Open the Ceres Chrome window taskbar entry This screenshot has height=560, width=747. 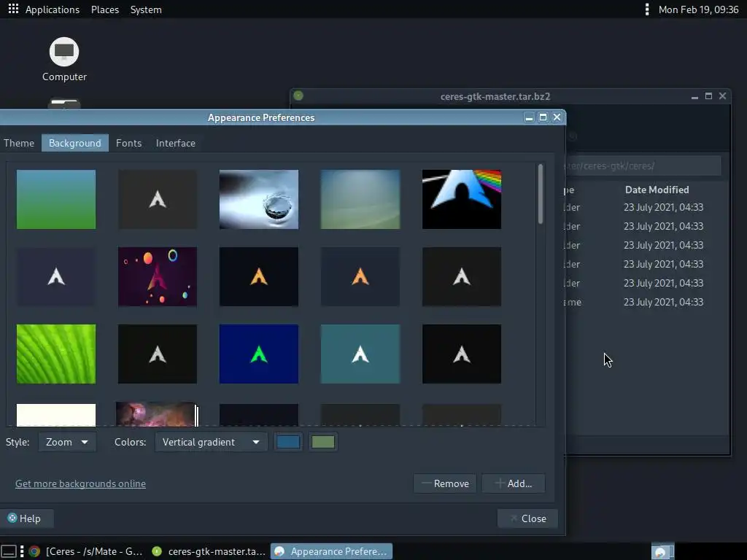pos(86,551)
